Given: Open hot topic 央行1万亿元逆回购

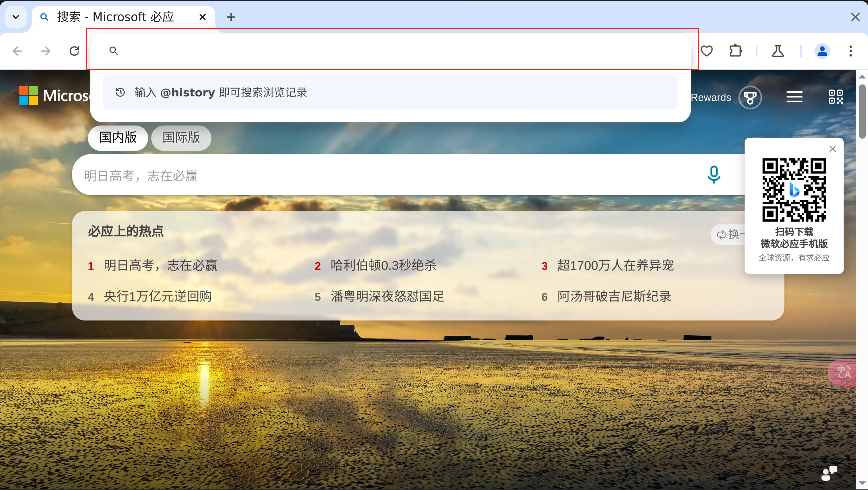Looking at the screenshot, I should 158,297.
